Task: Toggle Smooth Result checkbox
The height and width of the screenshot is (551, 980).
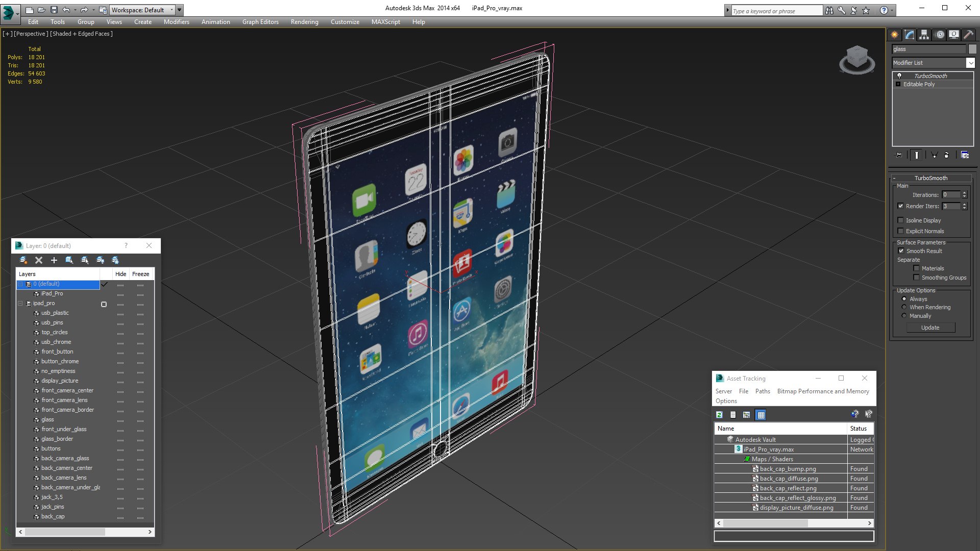Action: point(901,251)
